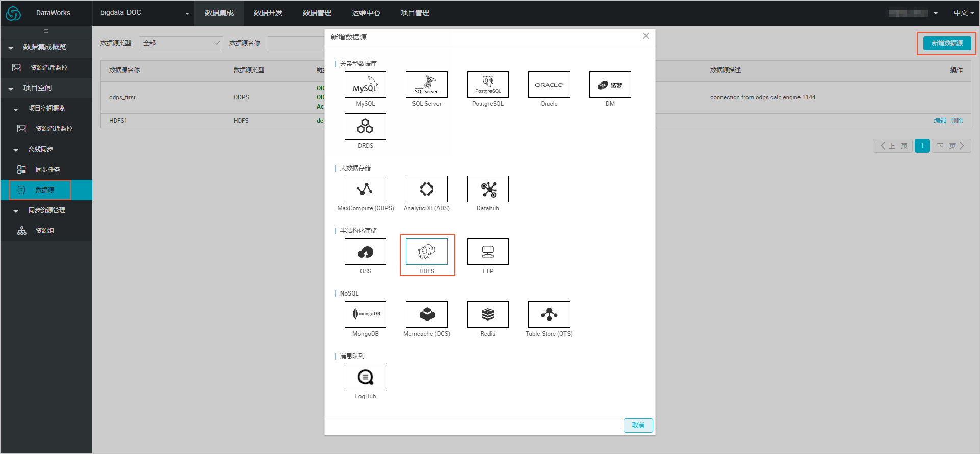Open 资源消耗监控 under 项目空间概览

pyautogui.click(x=46, y=128)
